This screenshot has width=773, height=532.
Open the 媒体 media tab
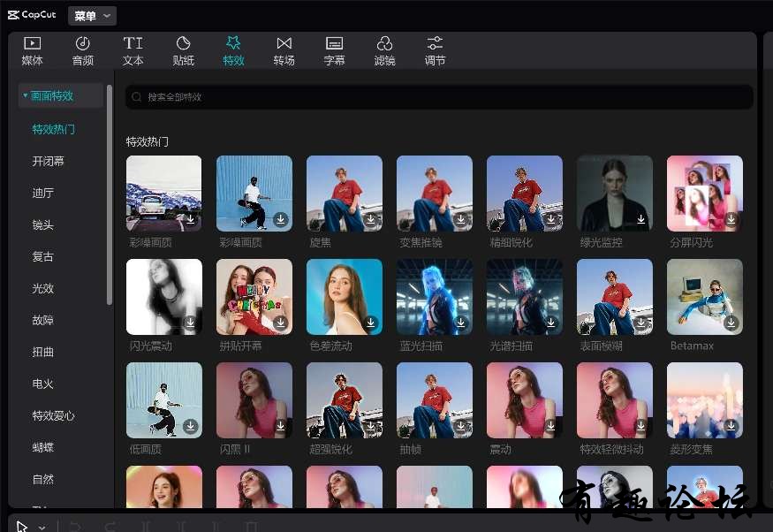click(32, 51)
